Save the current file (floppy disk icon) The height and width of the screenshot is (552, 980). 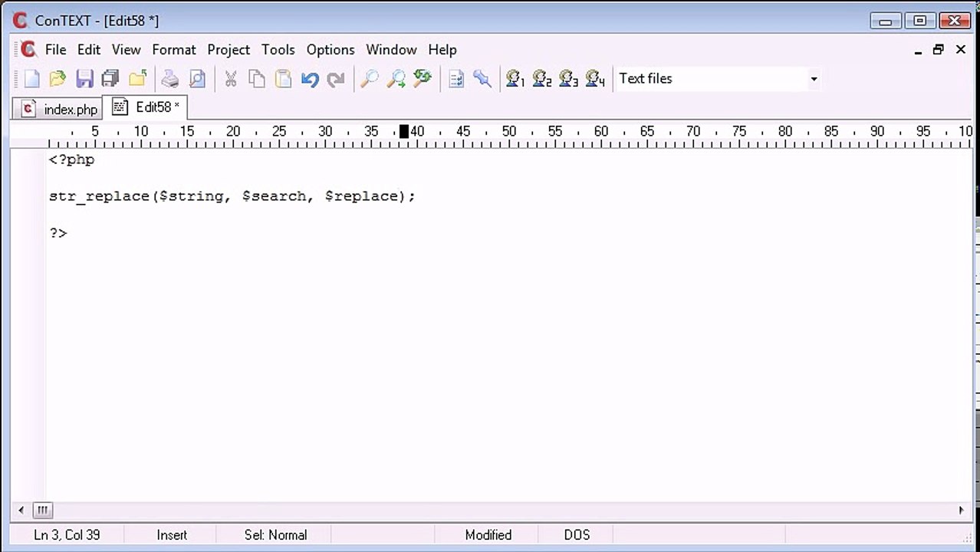click(x=84, y=78)
